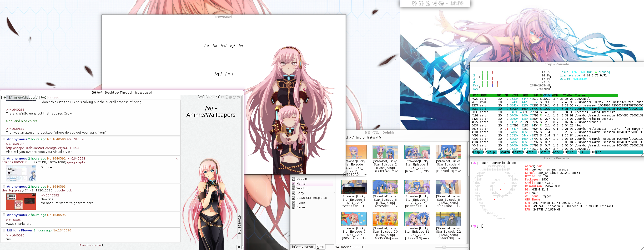Click F3 Search in htop footer
The width and height of the screenshot is (644, 250).
pyautogui.click(x=503, y=152)
